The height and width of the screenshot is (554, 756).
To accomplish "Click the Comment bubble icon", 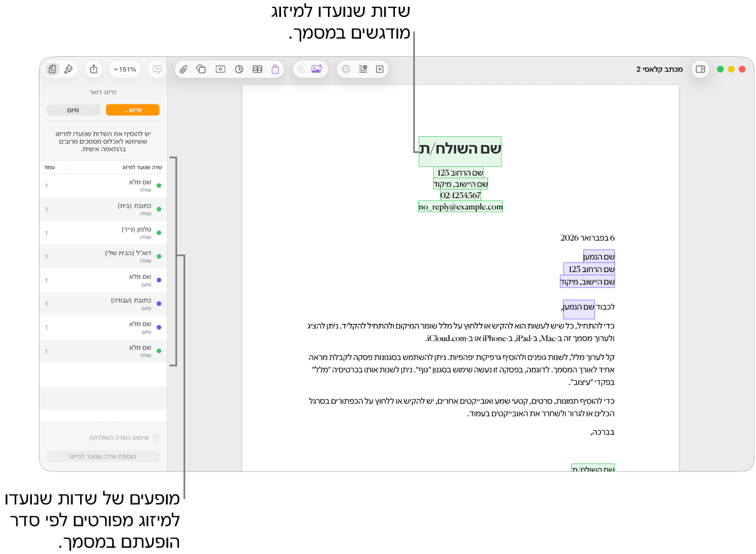I will [x=157, y=69].
